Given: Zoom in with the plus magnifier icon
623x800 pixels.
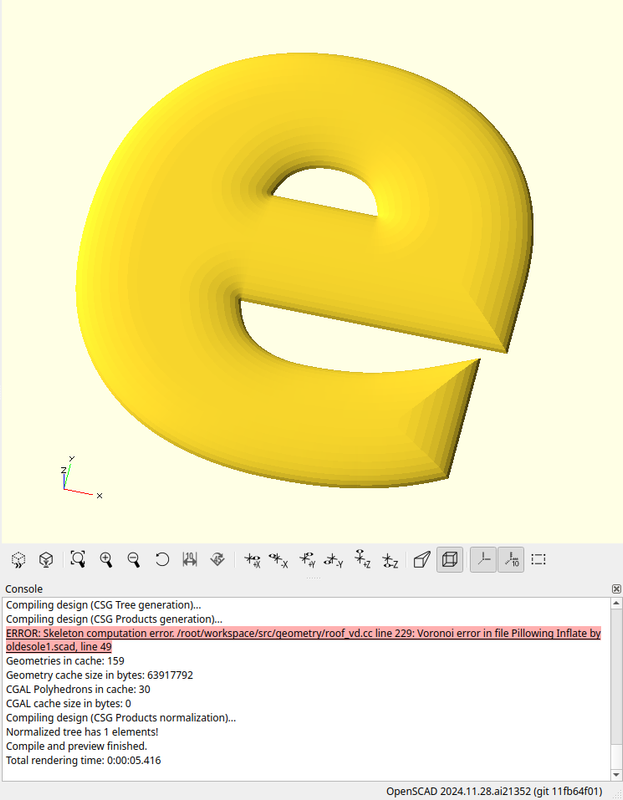Looking at the screenshot, I should 106,560.
